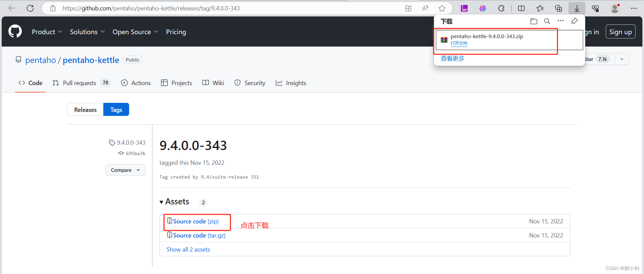Open the purple RP extension icon
This screenshot has height=274, width=644.
point(464,8)
